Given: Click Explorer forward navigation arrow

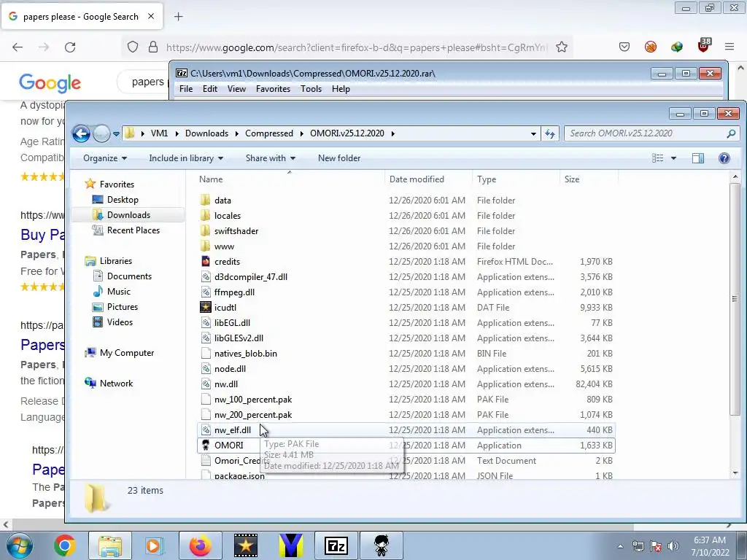Looking at the screenshot, I should pos(101,134).
